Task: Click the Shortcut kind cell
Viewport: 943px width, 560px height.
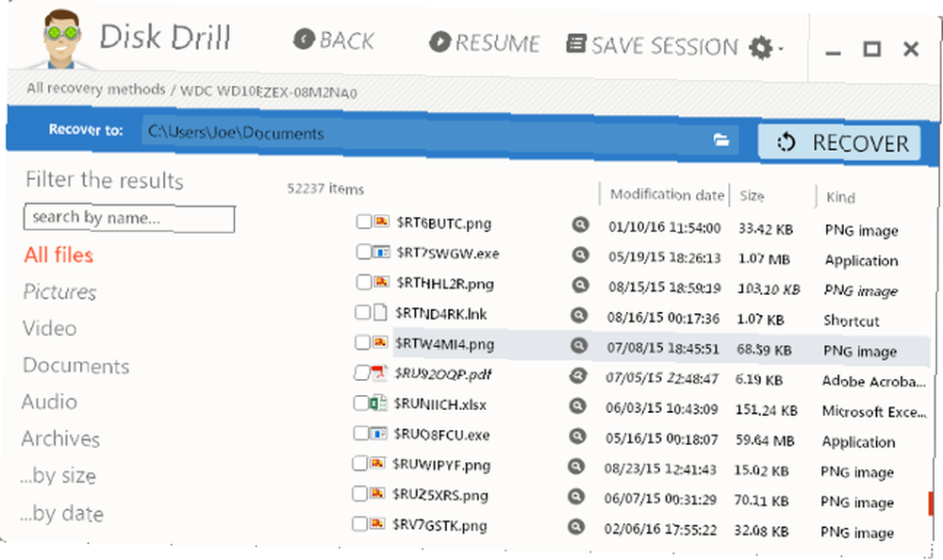Action: point(851,321)
